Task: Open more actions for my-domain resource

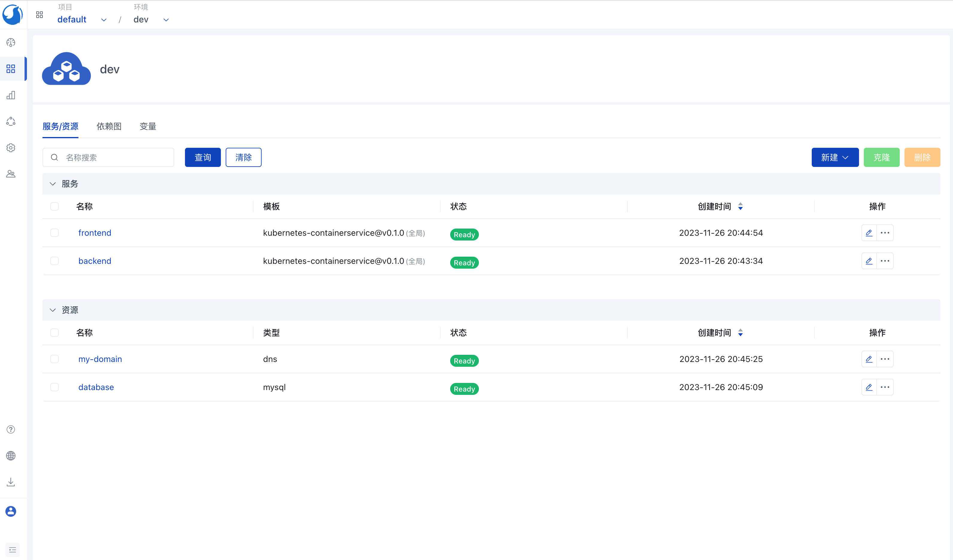Action: pos(885,359)
